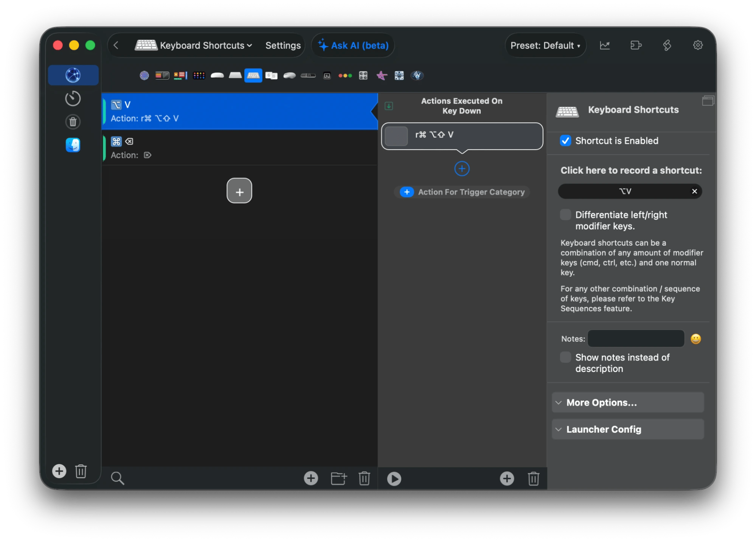Go back with the toolbar chevron
This screenshot has height=542, width=756.
(116, 45)
